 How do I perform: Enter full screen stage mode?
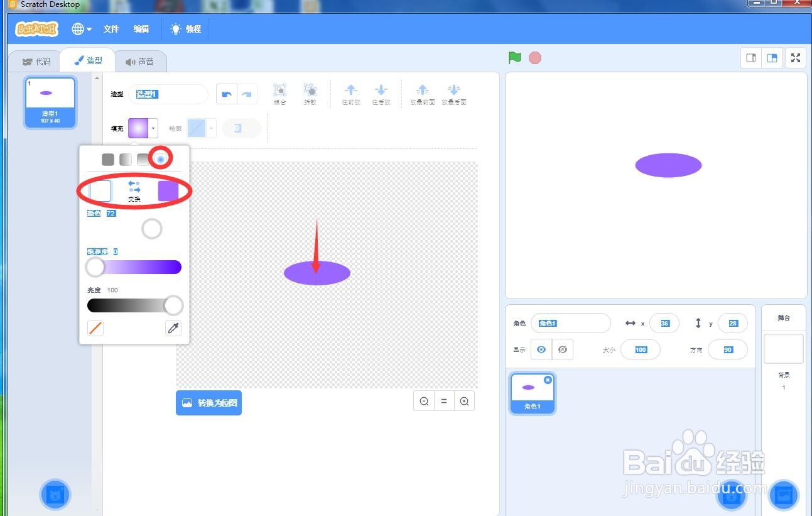[796, 58]
